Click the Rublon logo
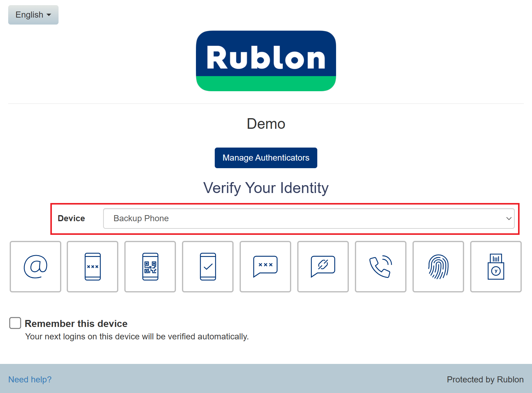Viewport: 532px width, 393px height. pyautogui.click(x=266, y=61)
